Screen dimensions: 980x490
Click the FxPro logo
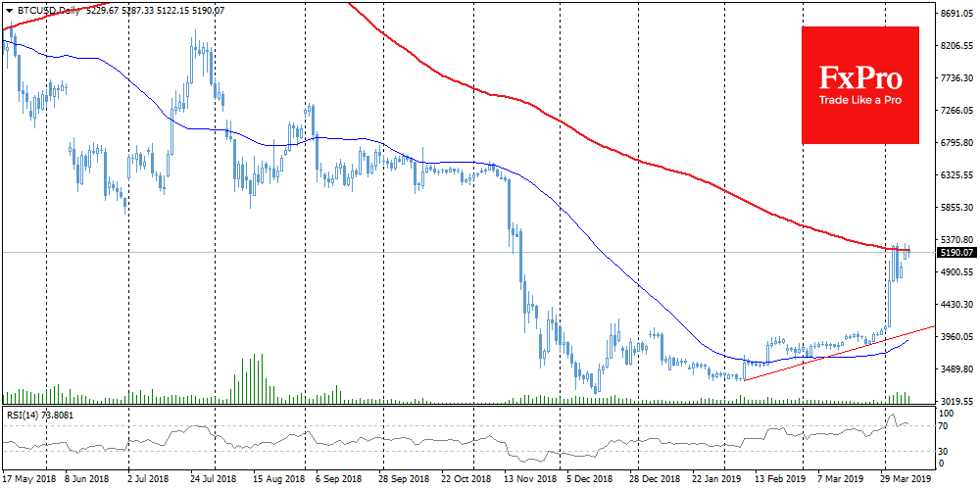(x=859, y=76)
